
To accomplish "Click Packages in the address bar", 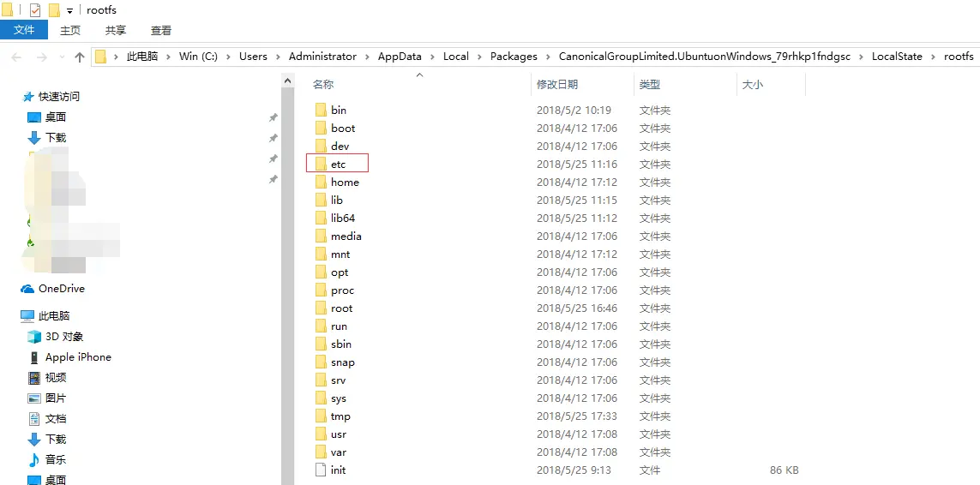I will [x=514, y=57].
